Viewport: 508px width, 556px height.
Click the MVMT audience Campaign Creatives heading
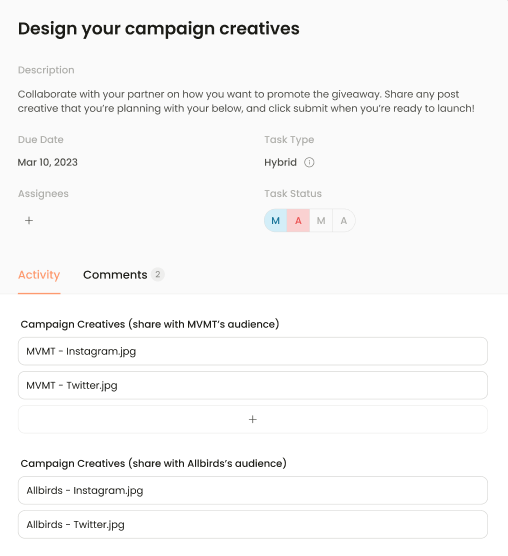click(x=150, y=324)
